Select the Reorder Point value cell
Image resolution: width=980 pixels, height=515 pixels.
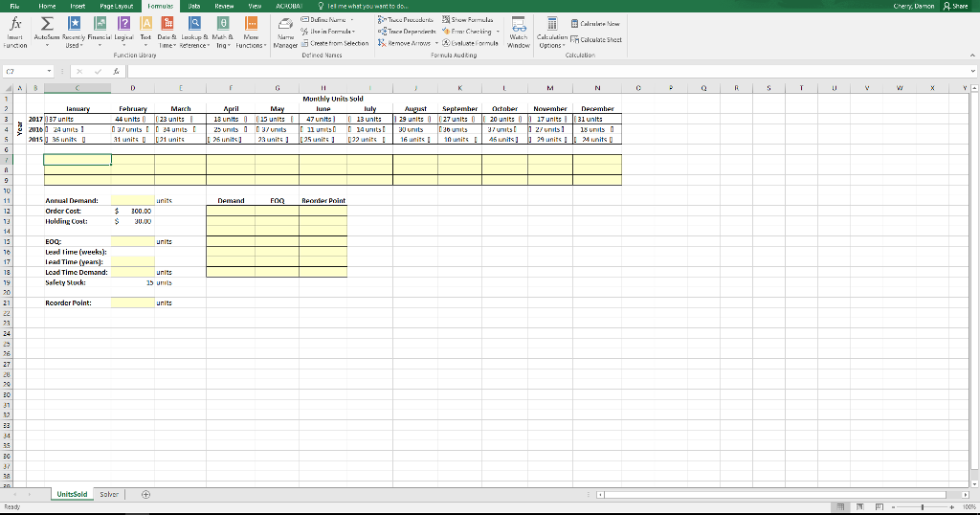click(132, 302)
